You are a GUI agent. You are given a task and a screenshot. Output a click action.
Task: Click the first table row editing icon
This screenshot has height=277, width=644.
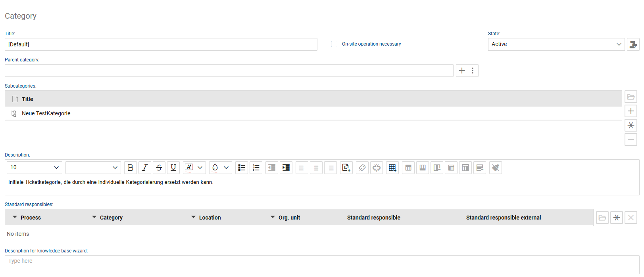(x=451, y=168)
